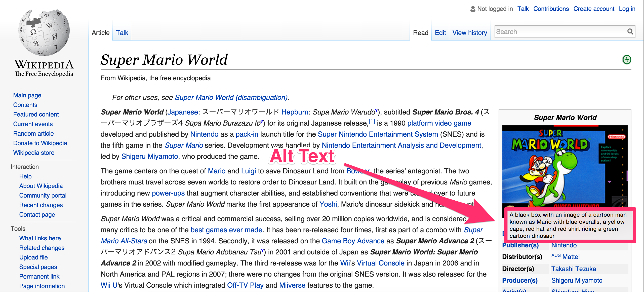Click Takashi Tezuka in the infobox
Viewport: 644px width, 302px height.
click(574, 269)
